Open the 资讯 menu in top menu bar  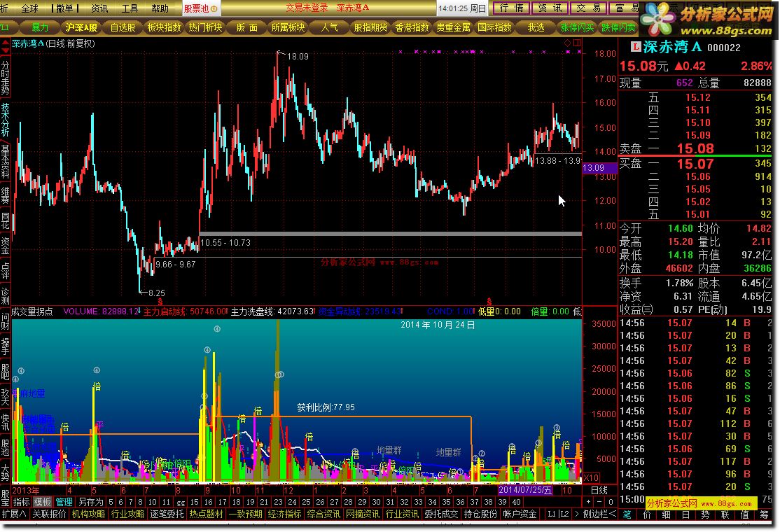(99, 8)
